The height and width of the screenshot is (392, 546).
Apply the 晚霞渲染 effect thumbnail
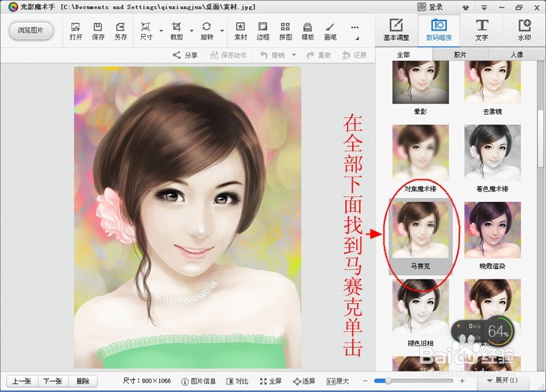[492, 230]
